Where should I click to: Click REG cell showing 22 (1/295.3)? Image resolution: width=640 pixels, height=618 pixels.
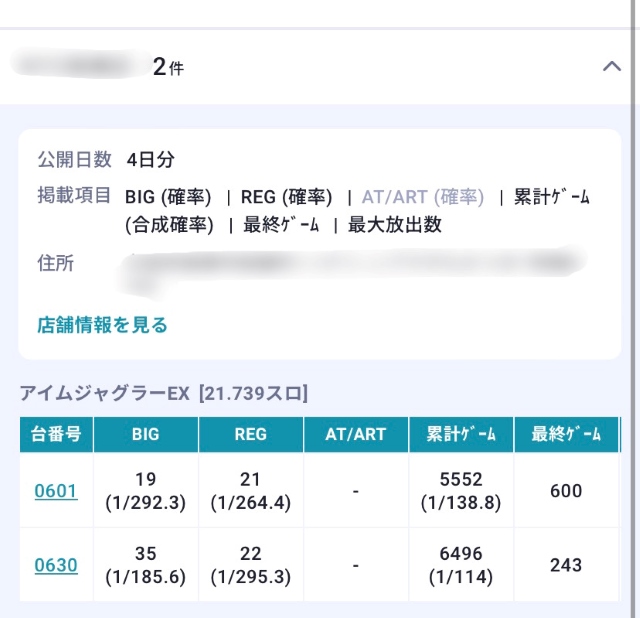[x=251, y=565]
